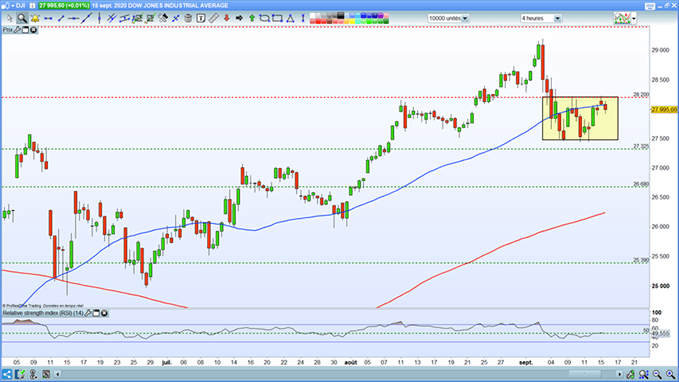
Task: Select the Gann square tool
Action: [x=163, y=18]
